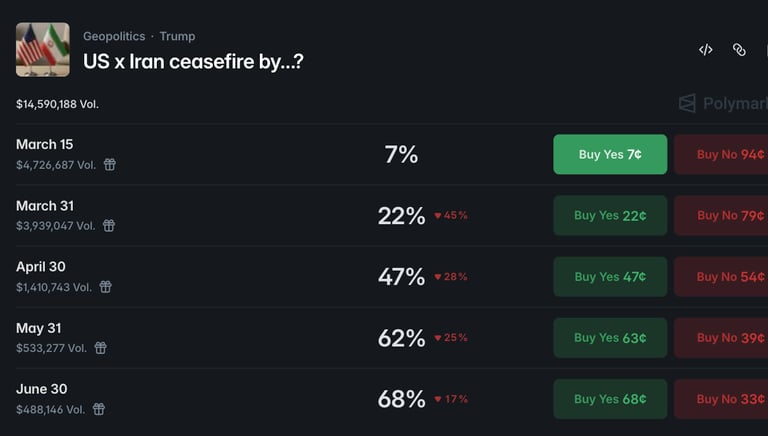The width and height of the screenshot is (768, 436).
Task: Click the gift icon beside March 15 volume
Action: pyautogui.click(x=110, y=165)
